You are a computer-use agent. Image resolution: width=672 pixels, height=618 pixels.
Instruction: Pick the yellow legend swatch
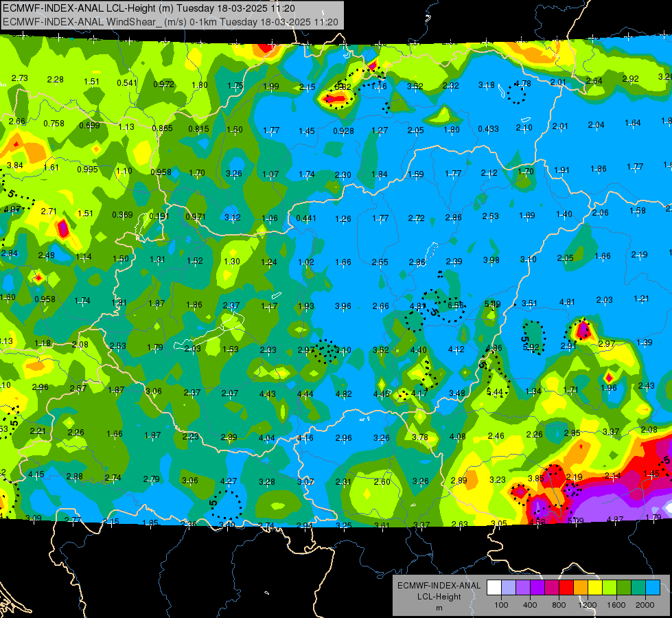pyautogui.click(x=595, y=588)
